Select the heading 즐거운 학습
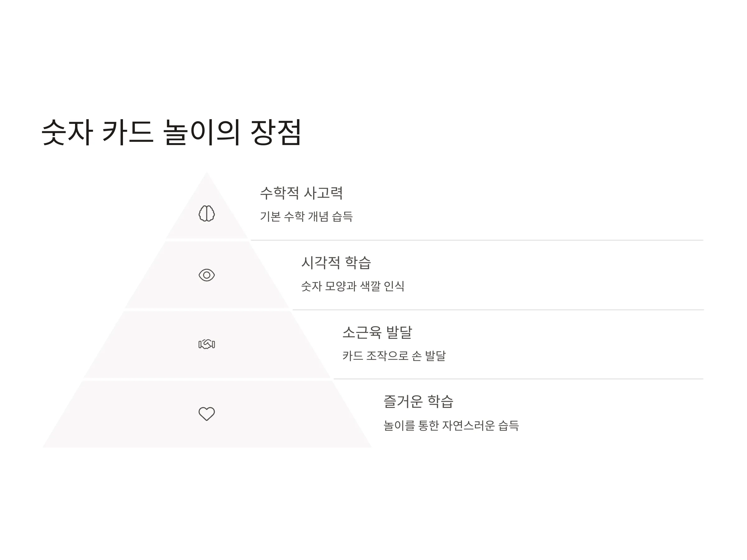Image resolution: width=747 pixels, height=560 pixels. coord(418,401)
